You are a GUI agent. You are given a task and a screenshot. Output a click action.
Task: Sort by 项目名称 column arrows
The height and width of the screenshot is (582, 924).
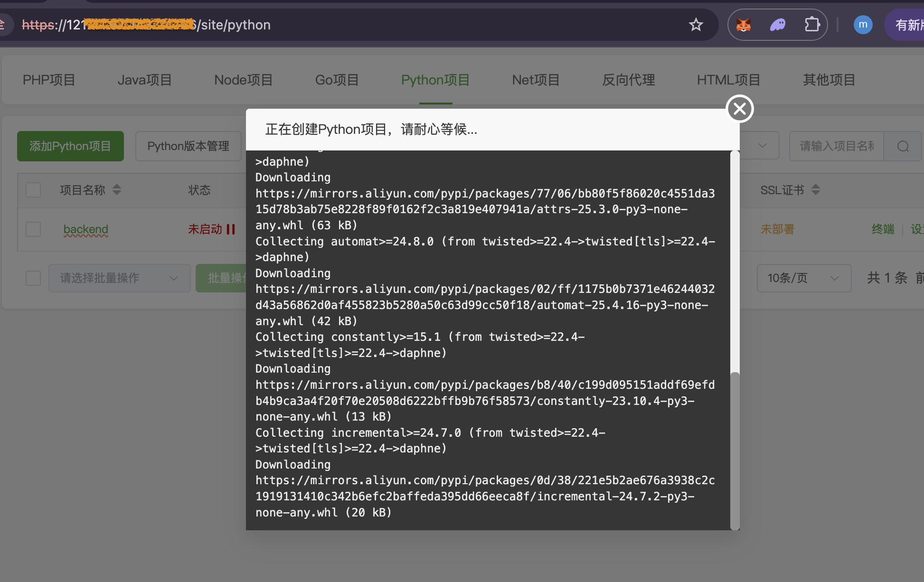[117, 190]
